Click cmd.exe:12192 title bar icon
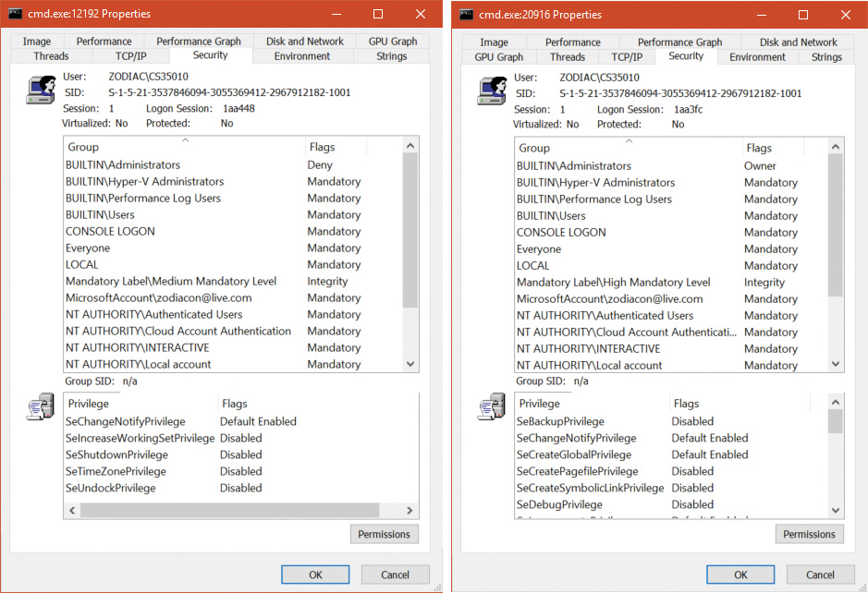The height and width of the screenshot is (593, 868). click(x=17, y=15)
